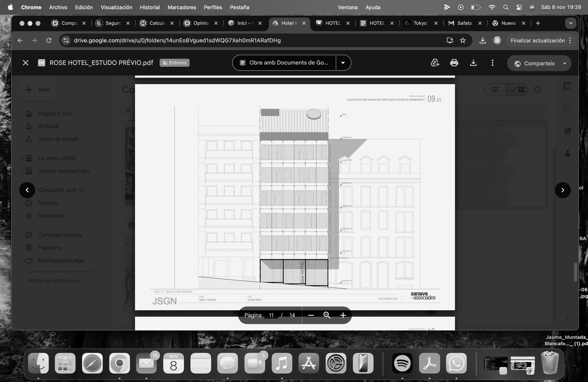The image size is (588, 382).
Task: Toggle the Drive details info panel
Action: (x=538, y=90)
